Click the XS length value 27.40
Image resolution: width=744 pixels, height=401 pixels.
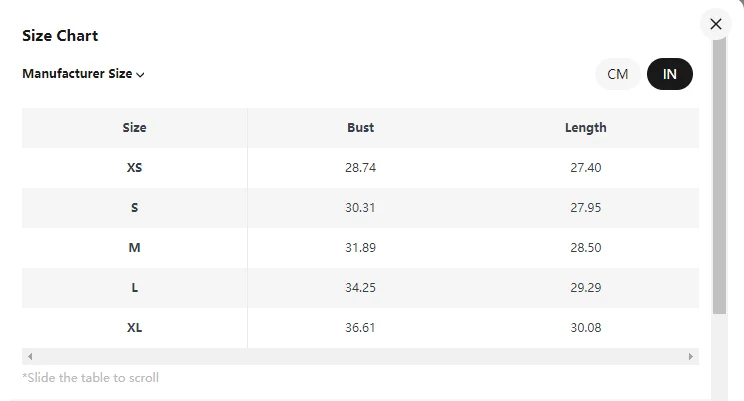(x=585, y=168)
